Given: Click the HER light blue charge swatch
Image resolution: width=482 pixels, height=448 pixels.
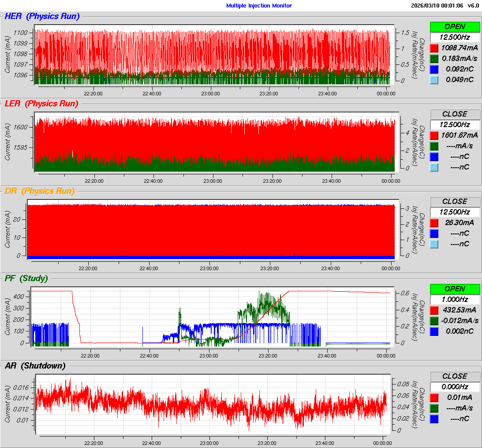Looking at the screenshot, I should 434,79.
